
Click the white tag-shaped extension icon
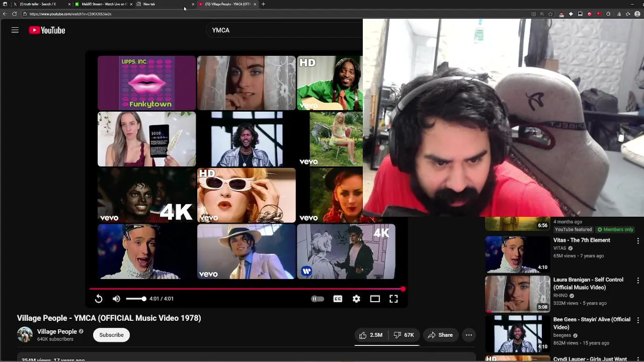(x=571, y=14)
